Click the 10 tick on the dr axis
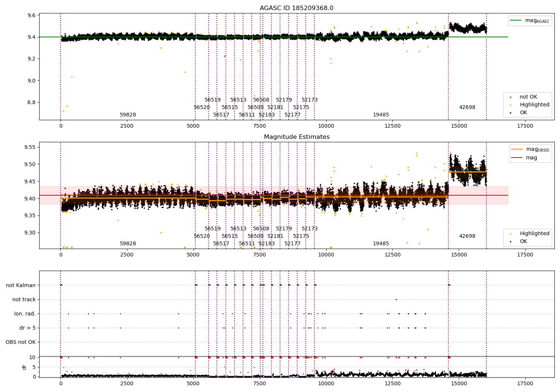Screen dimensions: 560x392 tap(32, 358)
